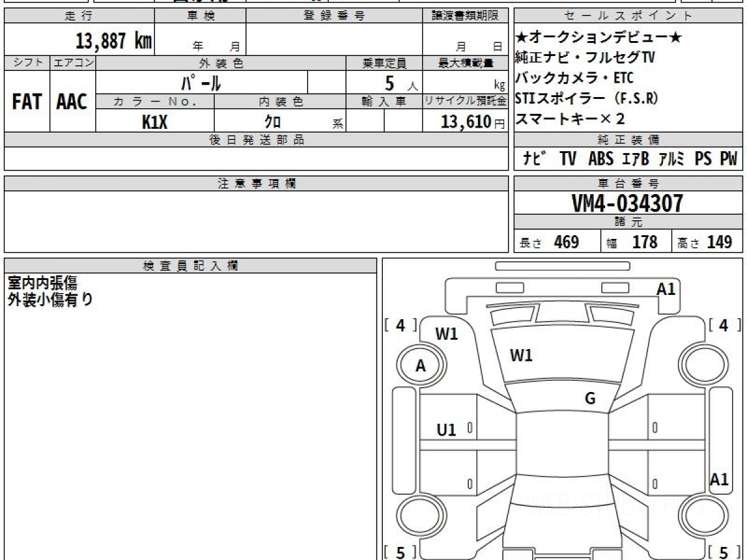Click the 純正ナビ・フルセグTV line
Image resolution: width=747 pixels, height=560 pixels.
tap(585, 58)
